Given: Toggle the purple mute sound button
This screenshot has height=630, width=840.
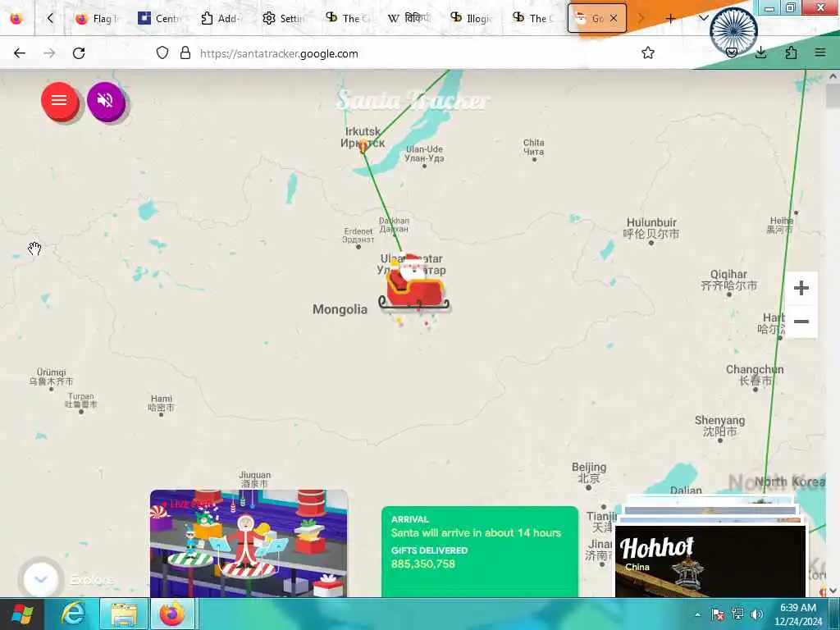Looking at the screenshot, I should click(x=106, y=101).
